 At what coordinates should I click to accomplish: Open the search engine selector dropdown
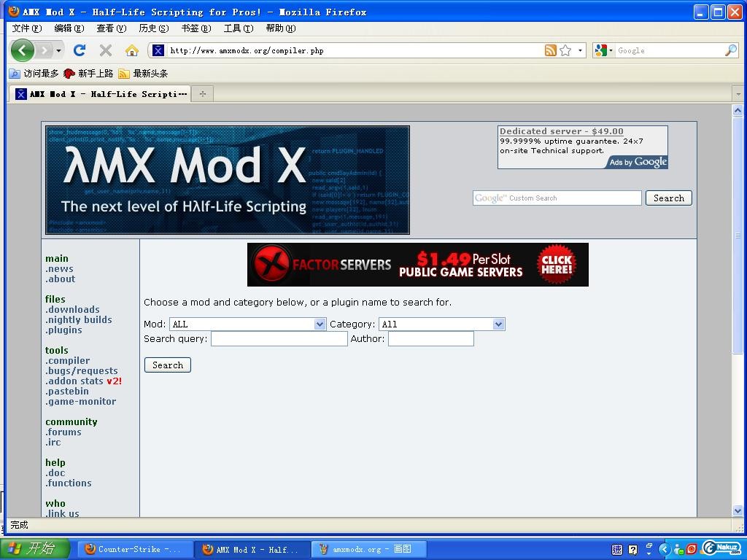pyautogui.click(x=603, y=50)
